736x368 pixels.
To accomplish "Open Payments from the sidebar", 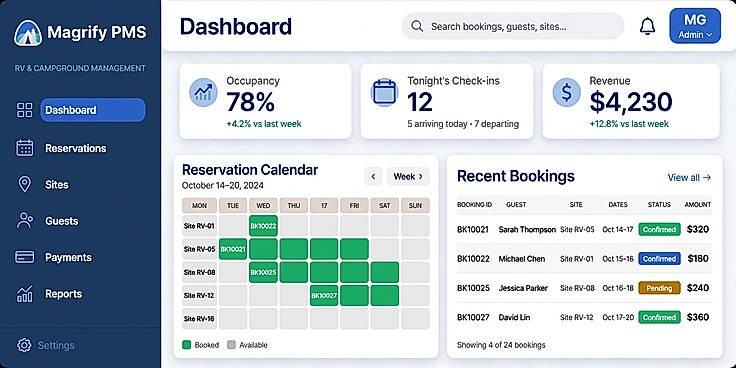I will 69,257.
